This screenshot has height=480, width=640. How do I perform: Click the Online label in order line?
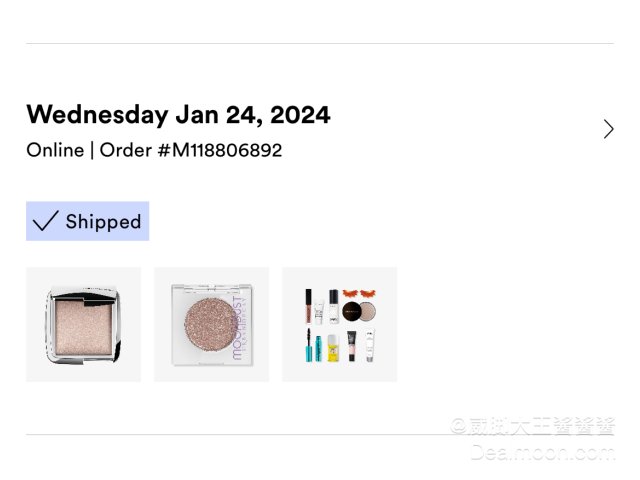pyautogui.click(x=54, y=151)
